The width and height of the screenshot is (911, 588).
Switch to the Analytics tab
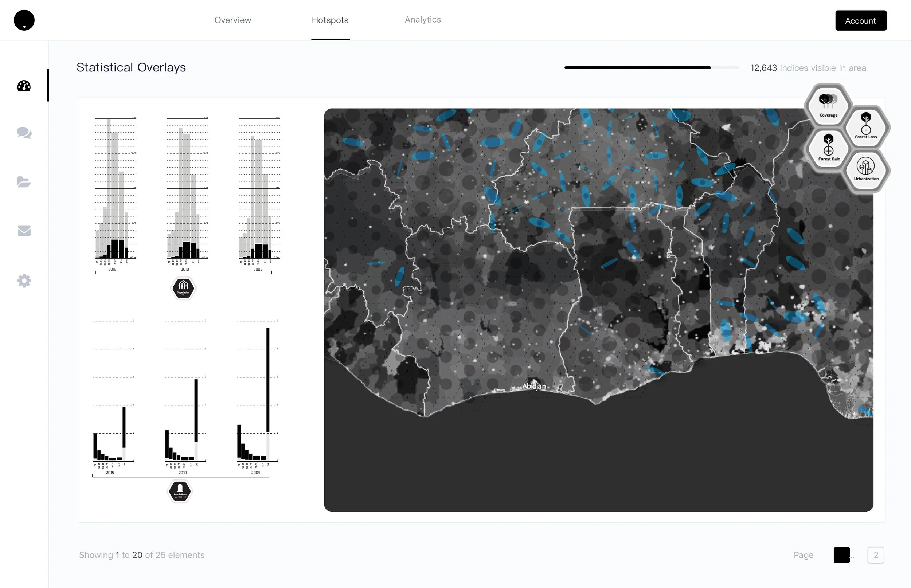click(x=423, y=19)
